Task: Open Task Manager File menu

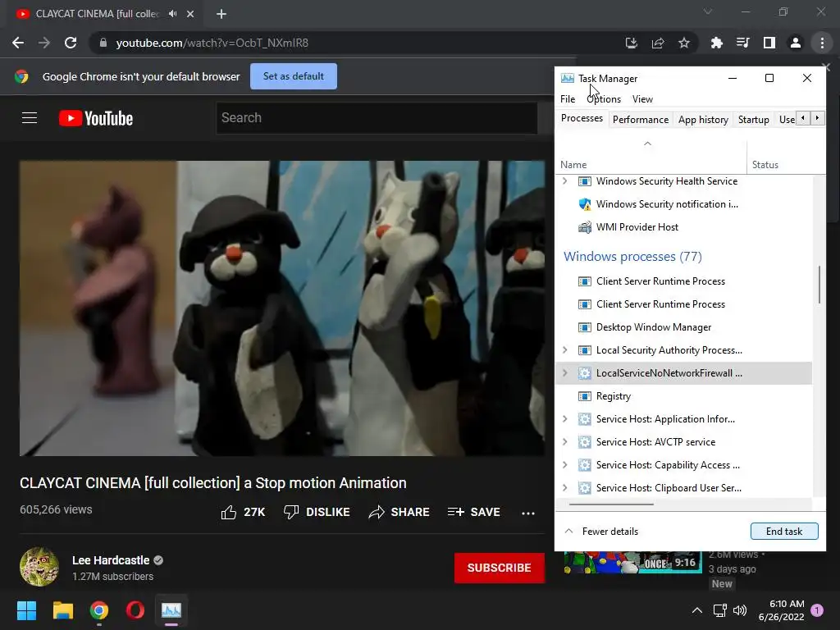Action: click(x=568, y=99)
